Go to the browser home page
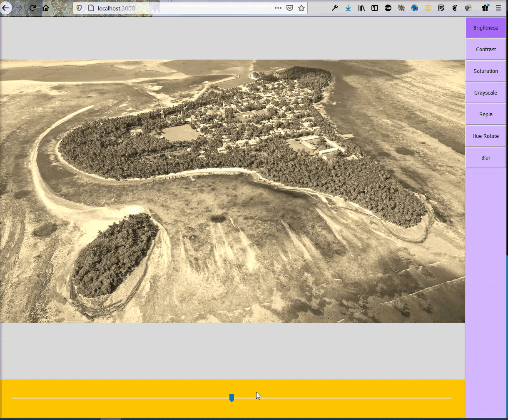This screenshot has height=420, width=508. 46,8
